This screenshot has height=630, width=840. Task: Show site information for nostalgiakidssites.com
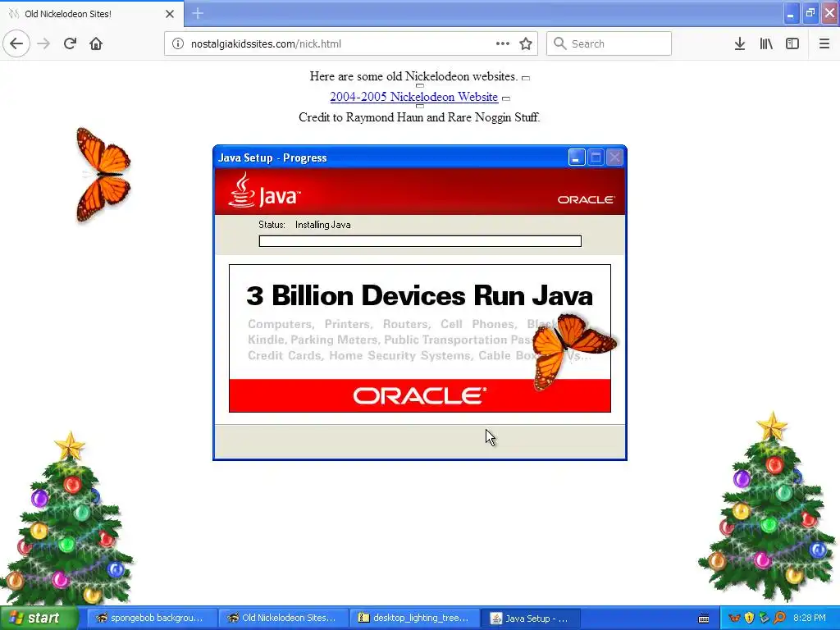[x=178, y=43]
